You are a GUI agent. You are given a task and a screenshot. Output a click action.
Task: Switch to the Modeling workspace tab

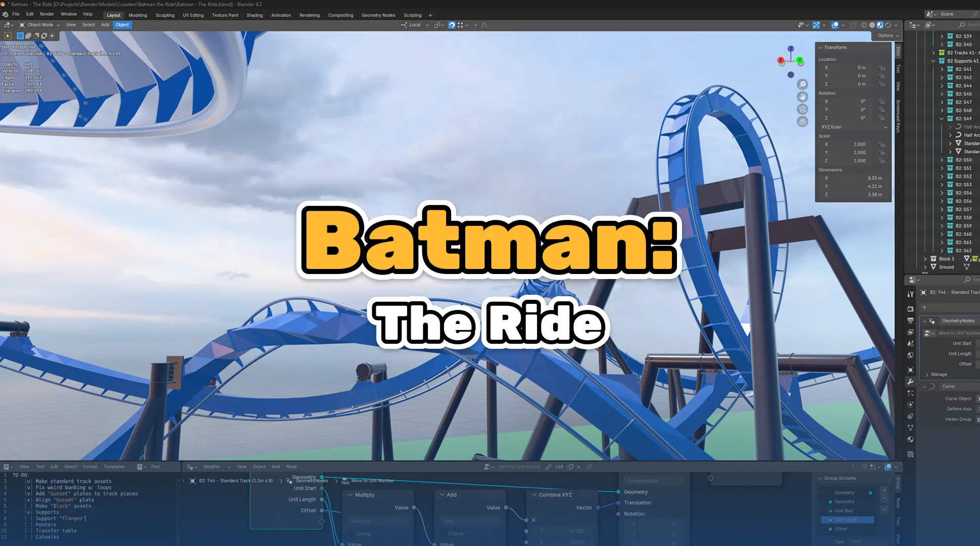click(138, 15)
